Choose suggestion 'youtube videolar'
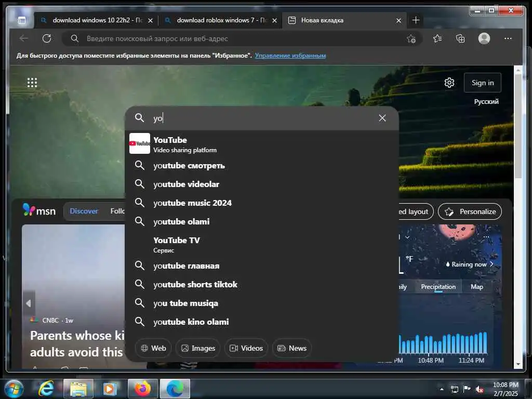The height and width of the screenshot is (399, 532). coord(262,184)
